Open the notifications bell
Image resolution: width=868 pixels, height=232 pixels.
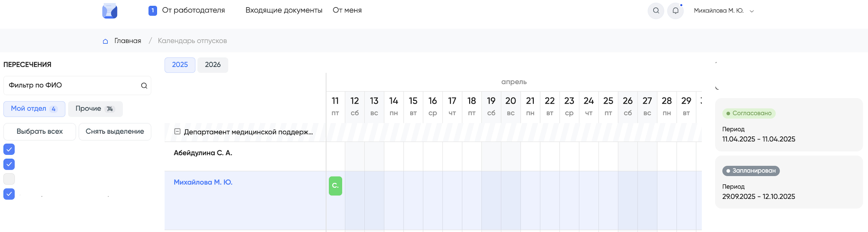tap(675, 11)
